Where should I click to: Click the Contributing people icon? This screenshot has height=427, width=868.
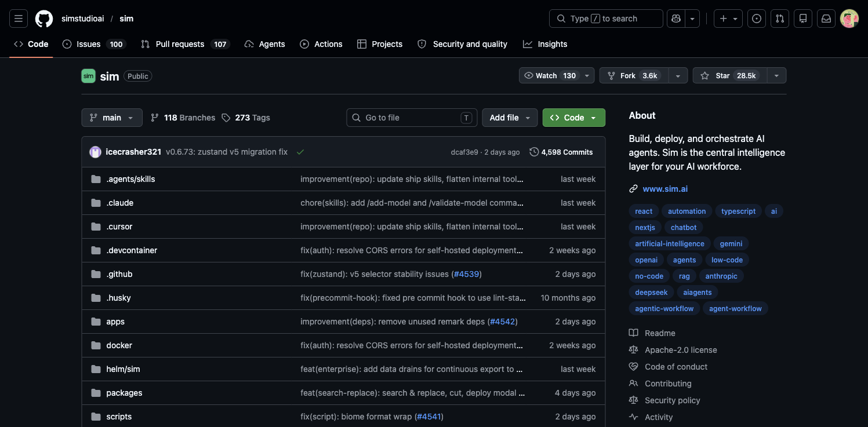tap(633, 384)
